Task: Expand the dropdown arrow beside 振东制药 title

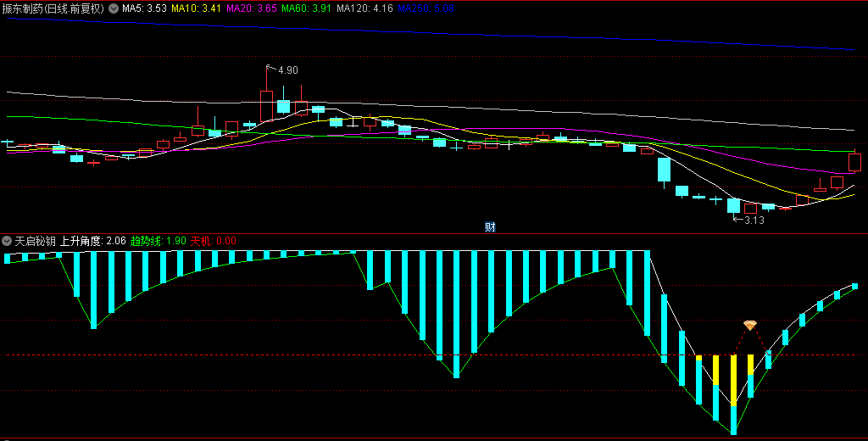Action: 113,8
